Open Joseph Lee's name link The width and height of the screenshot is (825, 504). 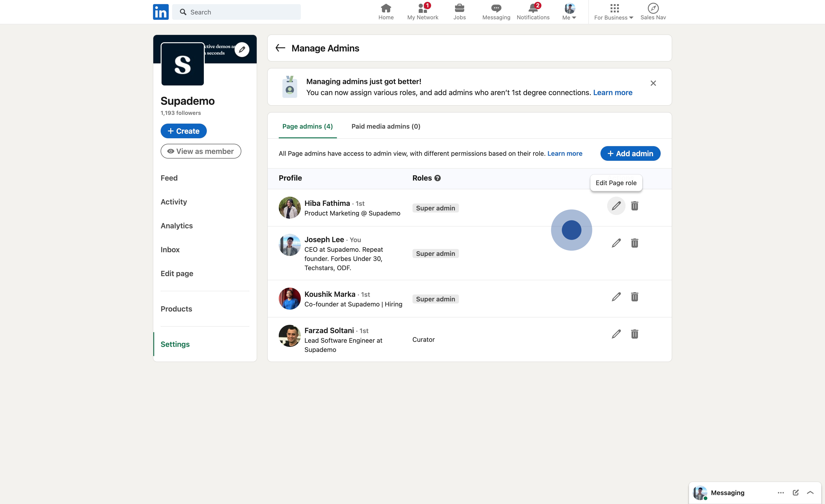[324, 240]
